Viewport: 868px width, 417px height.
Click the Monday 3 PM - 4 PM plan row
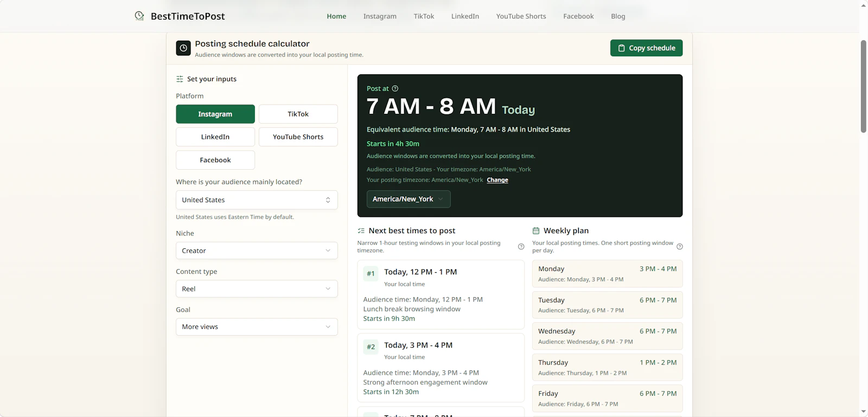tap(607, 274)
